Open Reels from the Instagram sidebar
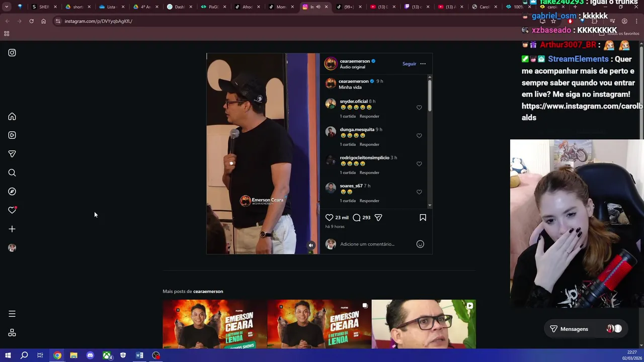644x362 pixels. tap(12, 135)
